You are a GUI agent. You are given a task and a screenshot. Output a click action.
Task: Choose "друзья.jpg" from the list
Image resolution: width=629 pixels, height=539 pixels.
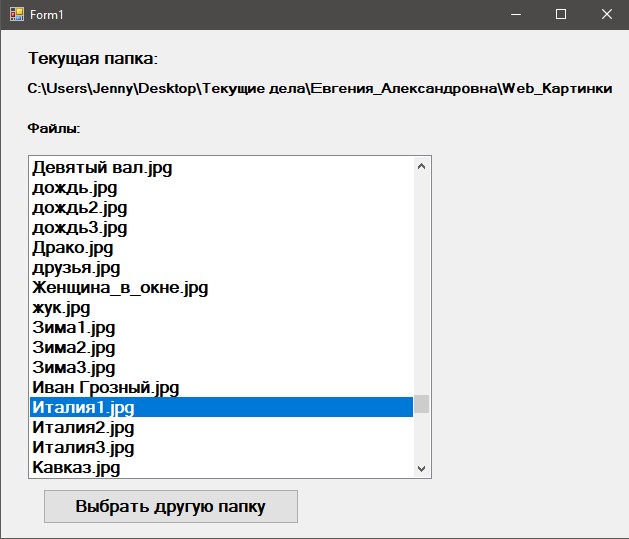[76, 268]
